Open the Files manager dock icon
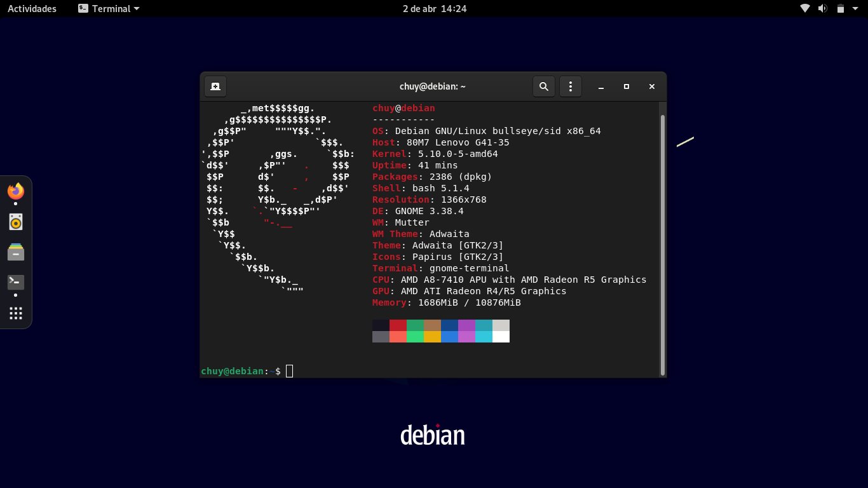This screenshot has width=868, height=488. (x=16, y=252)
